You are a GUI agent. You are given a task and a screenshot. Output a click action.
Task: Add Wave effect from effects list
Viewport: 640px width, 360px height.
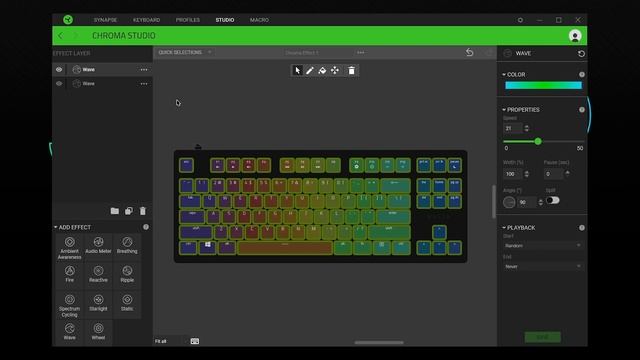coord(69,332)
